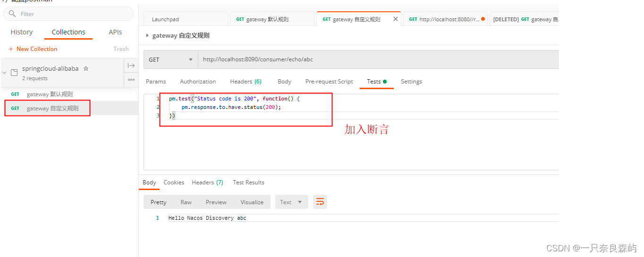The width and height of the screenshot is (644, 257).
Task: Open the Test Results tab
Action: click(x=248, y=182)
